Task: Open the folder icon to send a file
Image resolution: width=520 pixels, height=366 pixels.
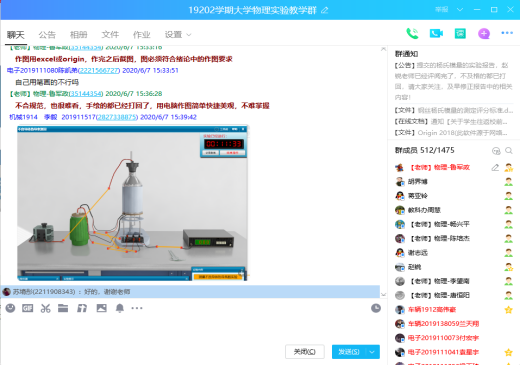Action: [63, 308]
